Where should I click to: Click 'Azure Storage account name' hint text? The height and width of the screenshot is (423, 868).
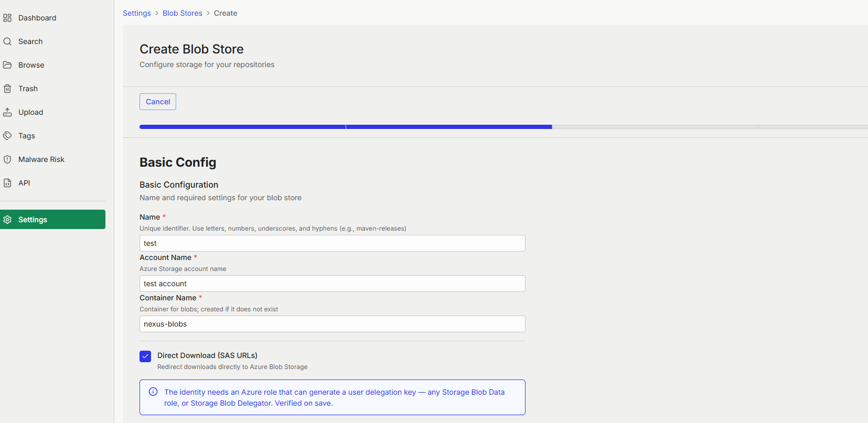[183, 269]
